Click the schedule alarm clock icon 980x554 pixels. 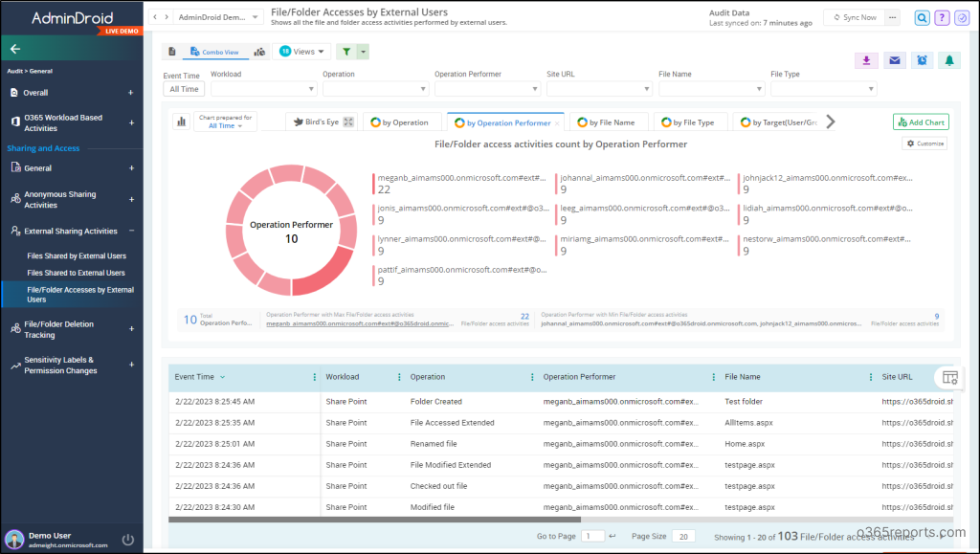click(x=922, y=60)
